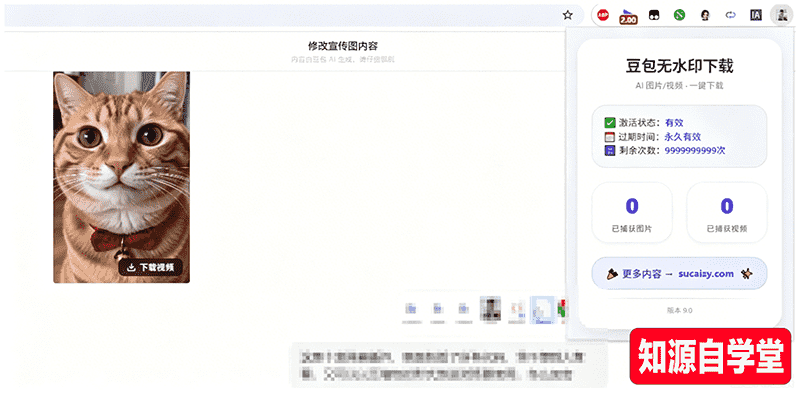This screenshot has height=395, width=800.
Task: Select the highlighted blue-bordered thumbnail
Action: [542, 310]
